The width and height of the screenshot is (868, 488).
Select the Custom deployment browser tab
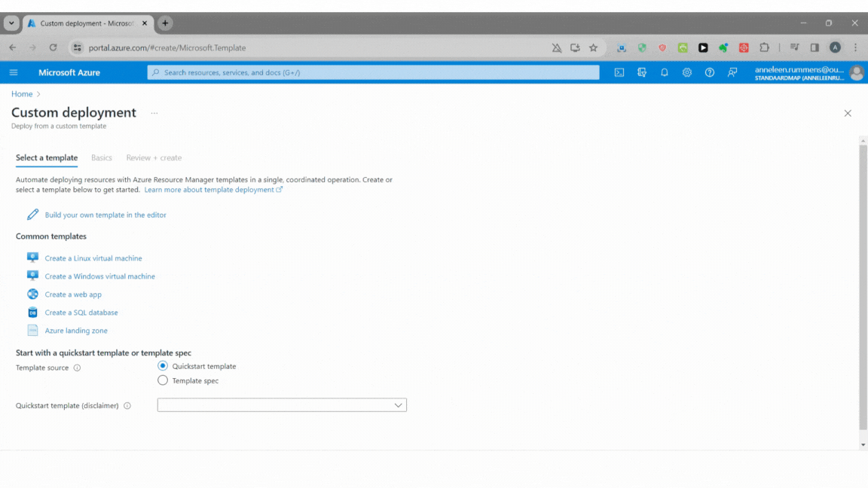(87, 23)
